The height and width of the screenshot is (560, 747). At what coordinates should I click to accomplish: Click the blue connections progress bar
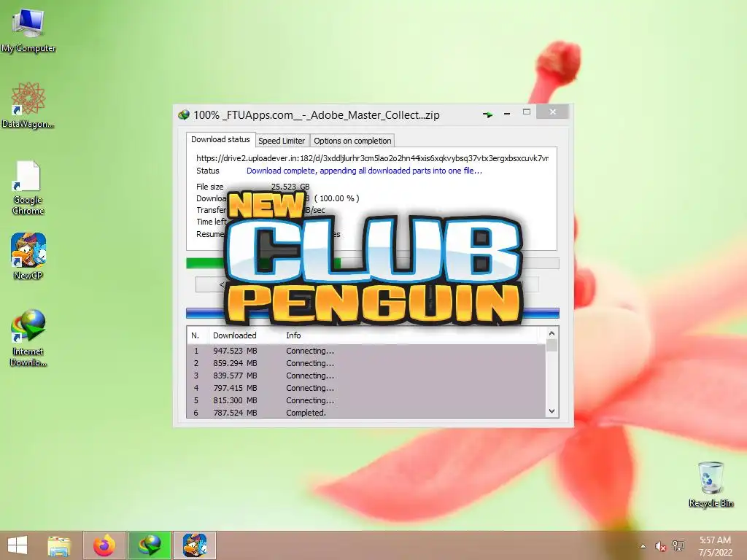coord(372,313)
